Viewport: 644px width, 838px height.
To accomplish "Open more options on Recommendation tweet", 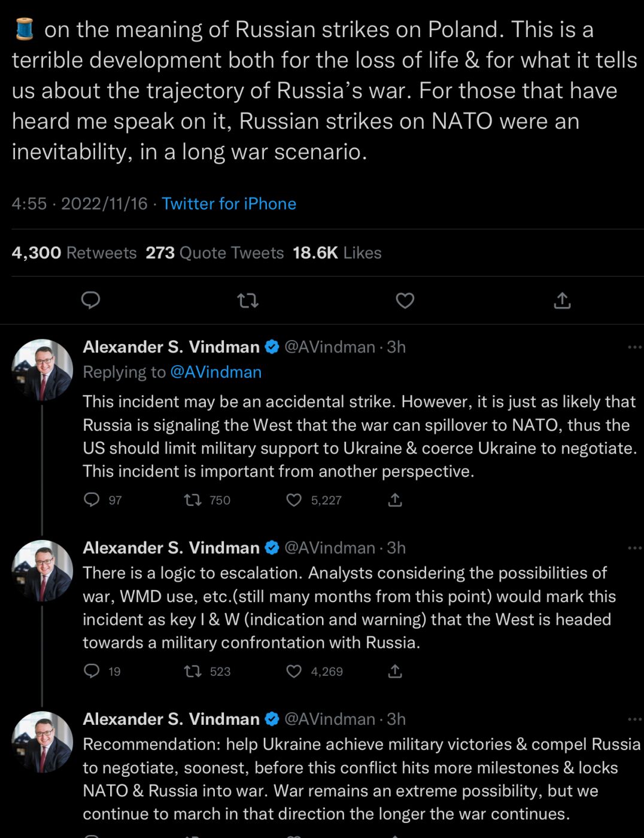I will [634, 719].
